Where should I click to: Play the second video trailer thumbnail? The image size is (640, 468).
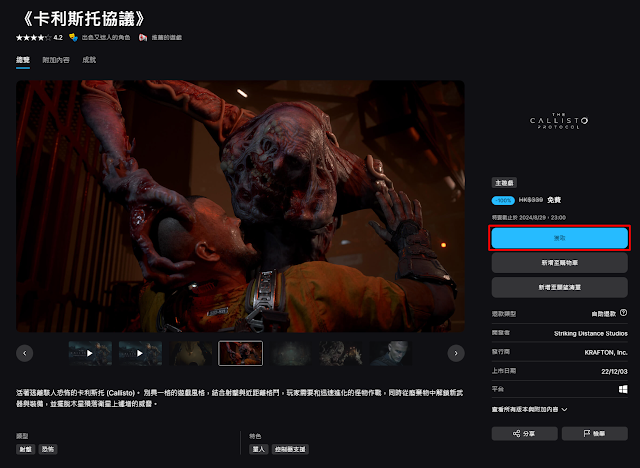(x=140, y=353)
